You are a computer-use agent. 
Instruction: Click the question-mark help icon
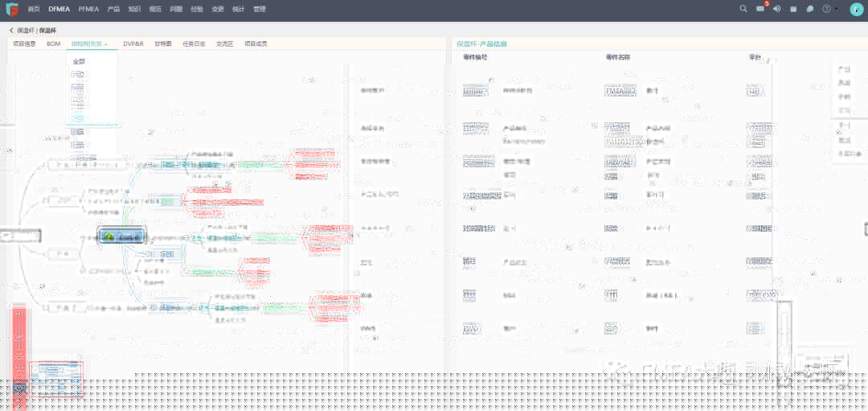[826, 9]
